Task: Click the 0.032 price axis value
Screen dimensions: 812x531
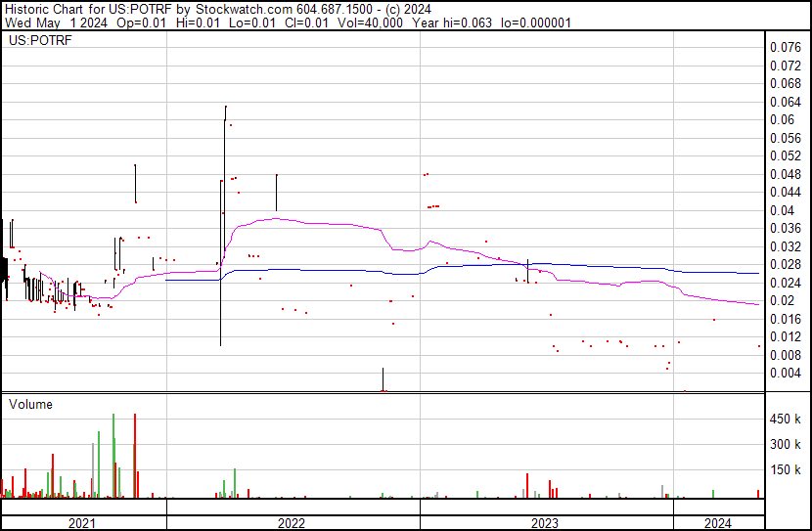Action: click(x=786, y=246)
